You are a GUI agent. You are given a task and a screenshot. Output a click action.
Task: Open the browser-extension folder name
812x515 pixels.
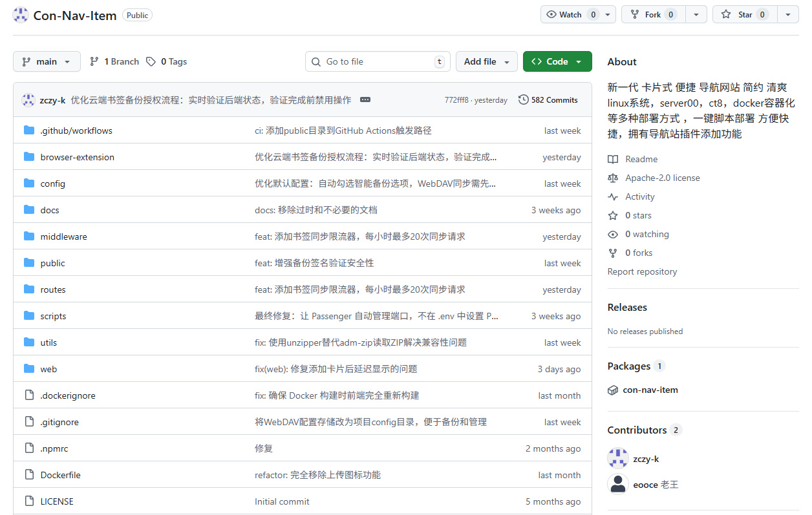click(x=78, y=157)
